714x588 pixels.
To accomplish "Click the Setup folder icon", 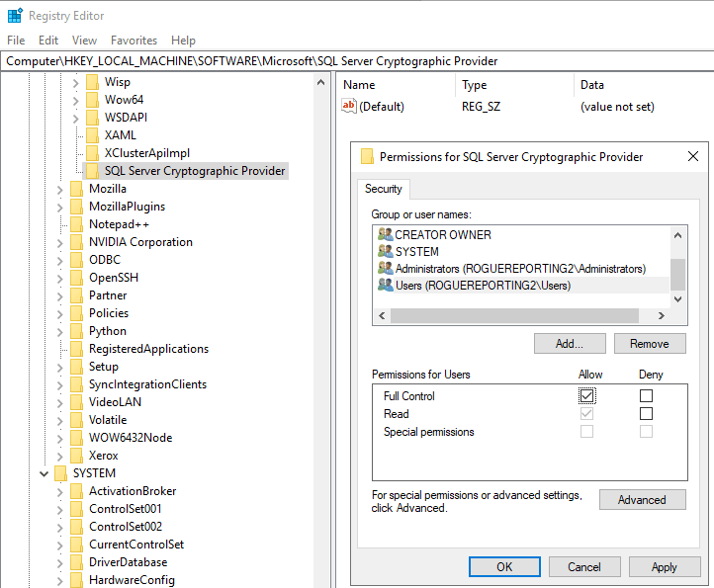I will tap(76, 367).
